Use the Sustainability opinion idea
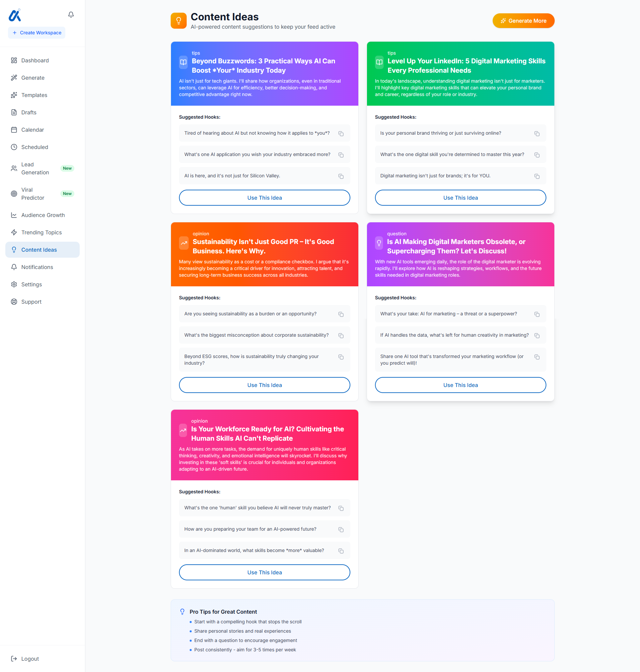 point(264,385)
